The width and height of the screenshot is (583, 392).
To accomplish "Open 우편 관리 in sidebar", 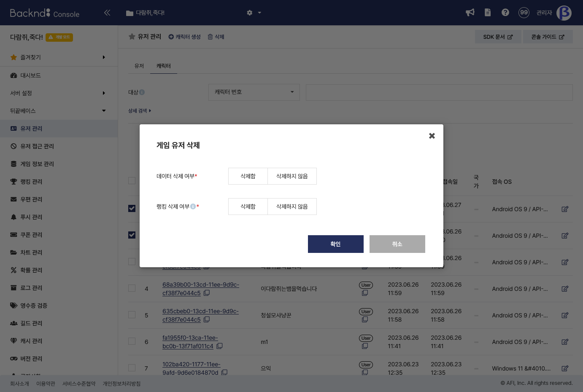I will click(59, 199).
